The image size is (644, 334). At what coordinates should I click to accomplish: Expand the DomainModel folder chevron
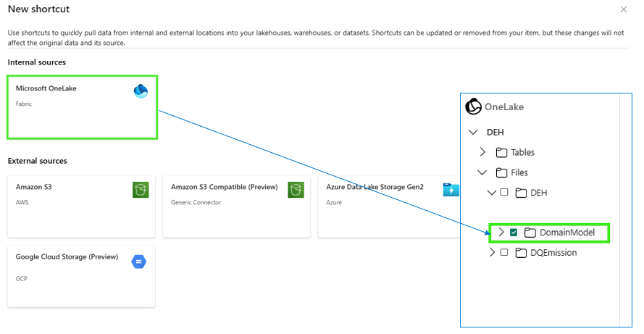pos(501,233)
